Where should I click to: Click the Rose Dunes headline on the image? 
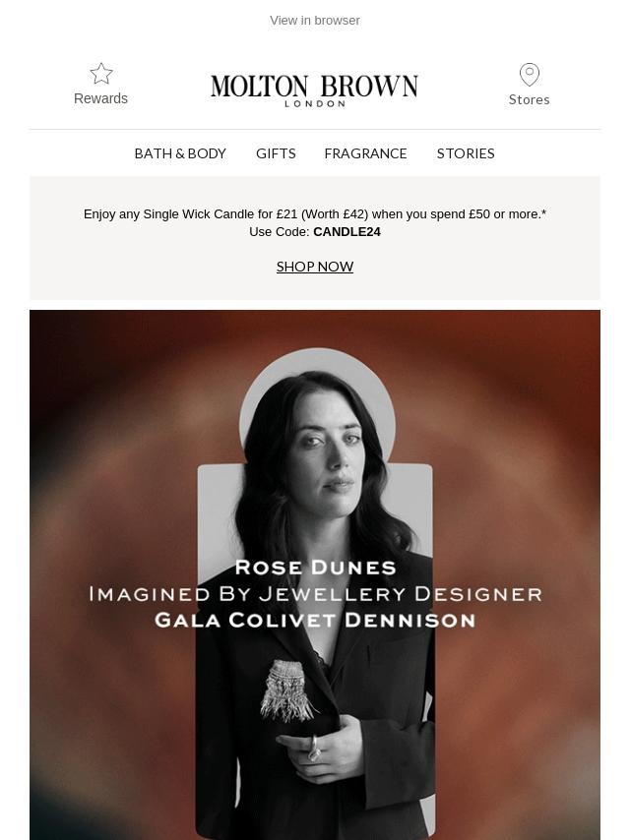[315, 568]
